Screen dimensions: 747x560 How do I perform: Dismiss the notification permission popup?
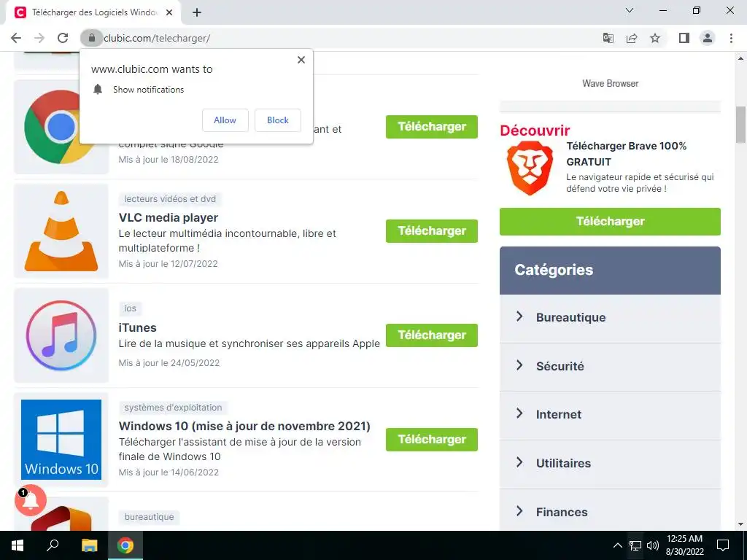pos(301,60)
